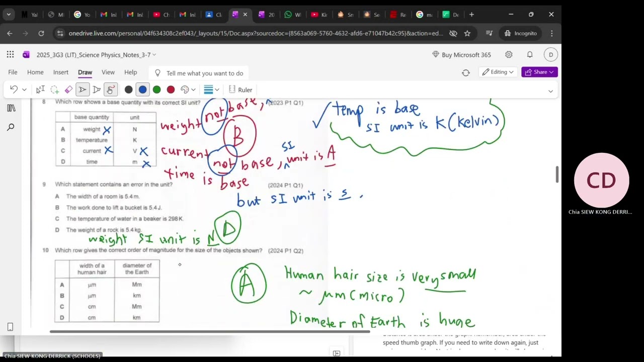Screen dimensions: 644x362
Task: Open the more colors palette
Action: click(x=188, y=89)
